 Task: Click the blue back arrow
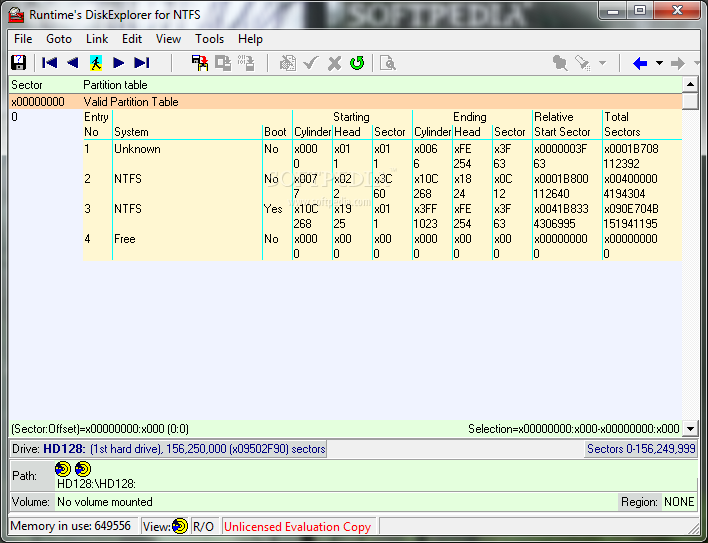coord(640,63)
